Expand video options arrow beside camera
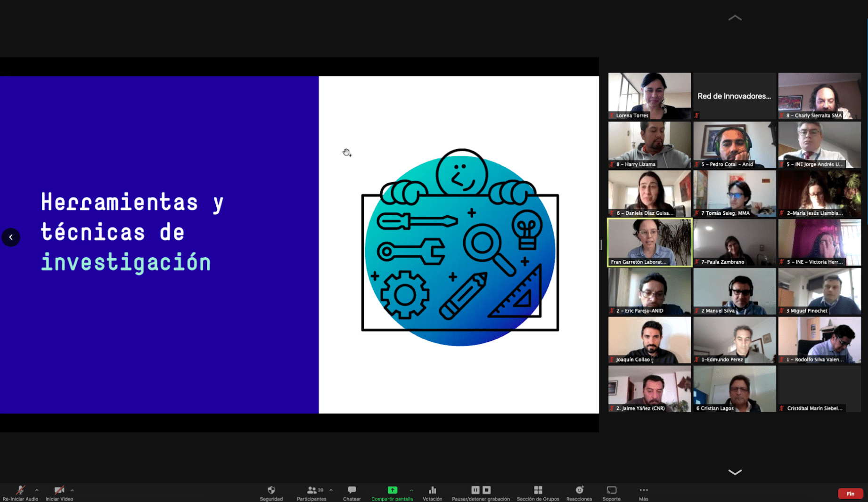Screen dimensions: 868x502 [72, 490]
